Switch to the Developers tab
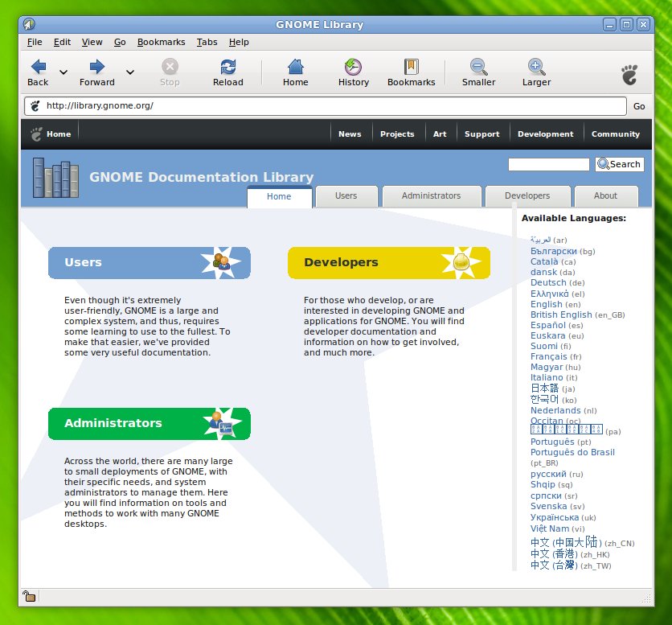672x625 pixels. (527, 196)
